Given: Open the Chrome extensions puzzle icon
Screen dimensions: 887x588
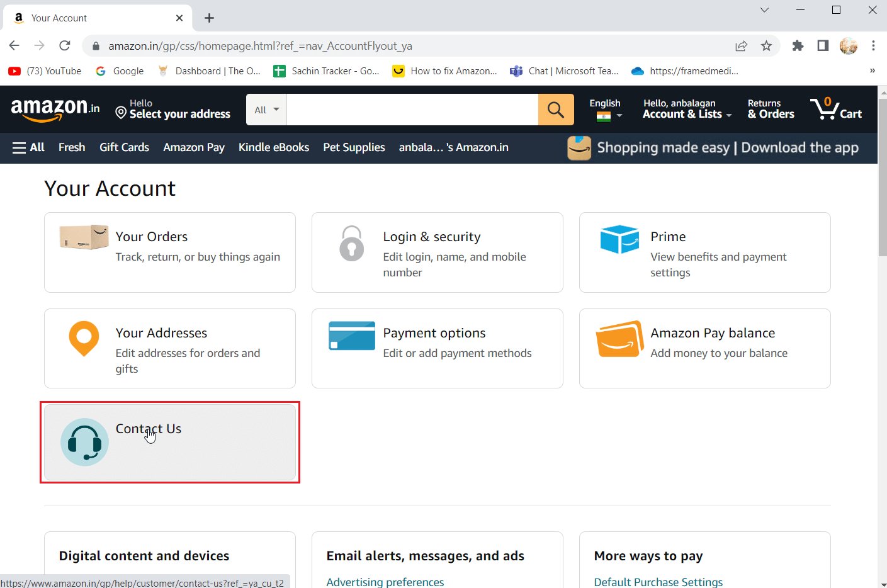Looking at the screenshot, I should pyautogui.click(x=798, y=45).
